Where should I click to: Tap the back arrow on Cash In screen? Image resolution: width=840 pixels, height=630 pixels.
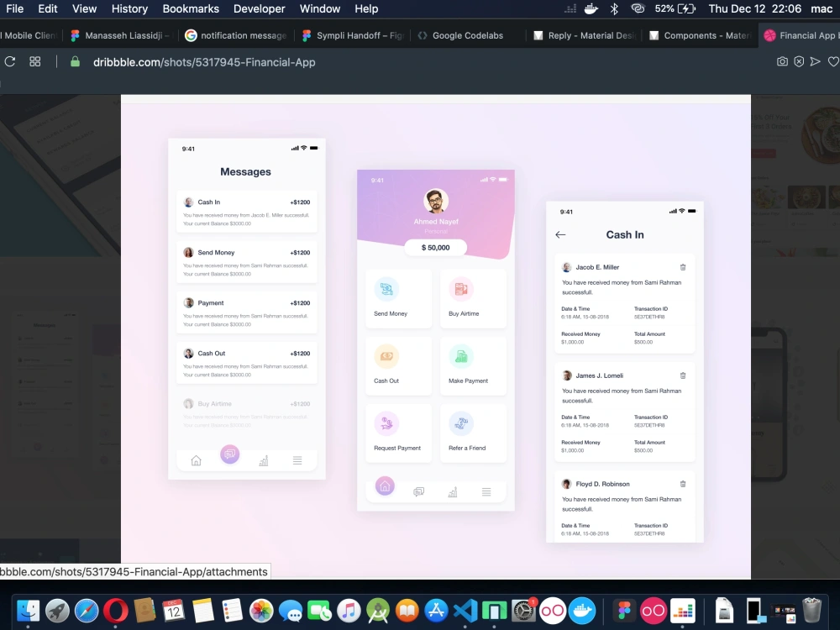(560, 235)
